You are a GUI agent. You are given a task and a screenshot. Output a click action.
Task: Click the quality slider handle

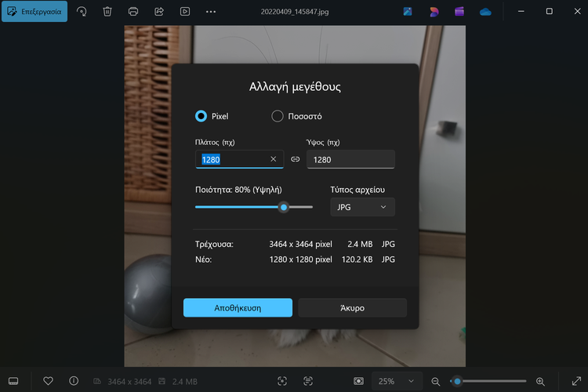284,207
